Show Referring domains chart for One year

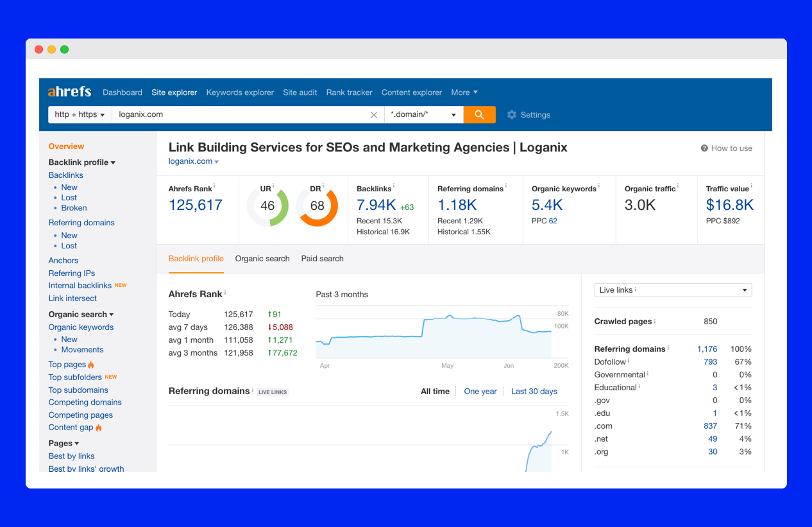point(480,392)
